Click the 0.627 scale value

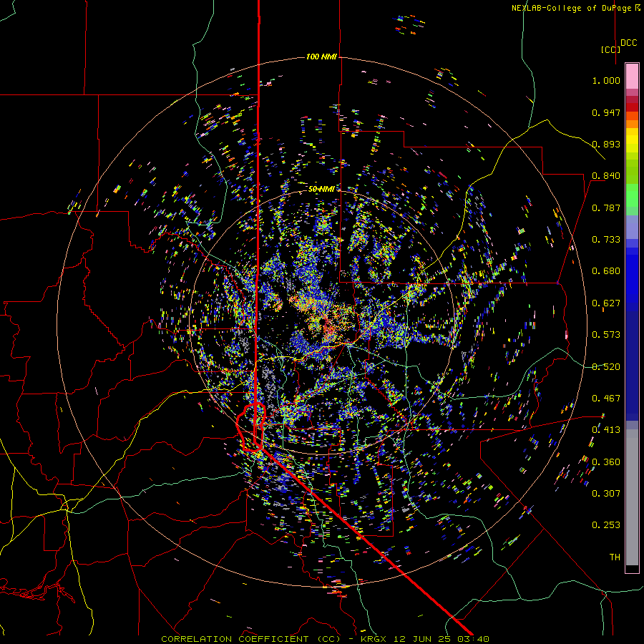pyautogui.click(x=606, y=303)
